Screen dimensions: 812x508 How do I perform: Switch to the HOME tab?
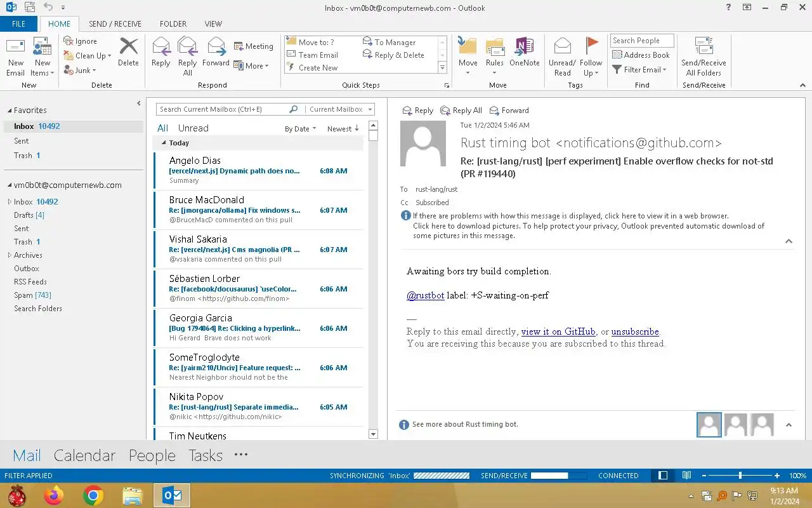pyautogui.click(x=60, y=24)
